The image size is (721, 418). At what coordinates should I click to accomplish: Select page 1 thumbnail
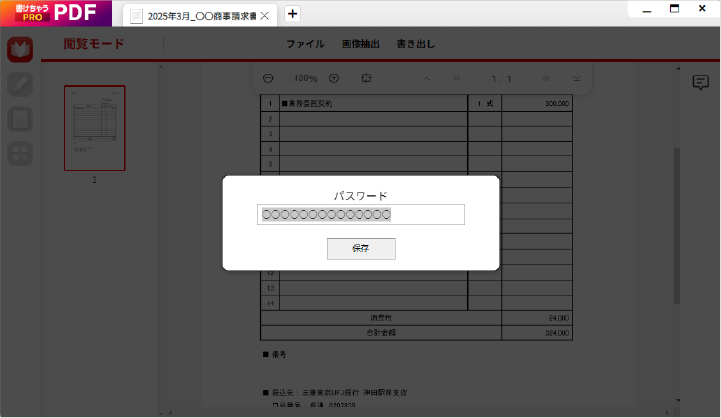[95, 128]
